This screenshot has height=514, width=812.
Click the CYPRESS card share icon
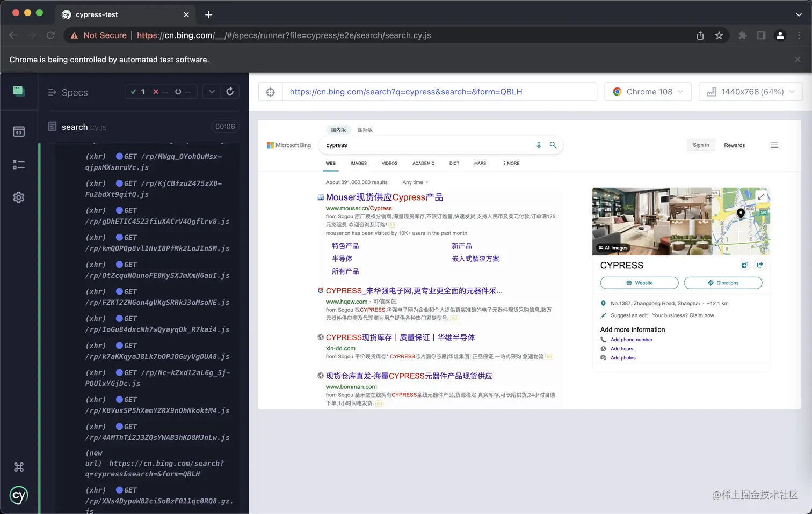point(760,265)
